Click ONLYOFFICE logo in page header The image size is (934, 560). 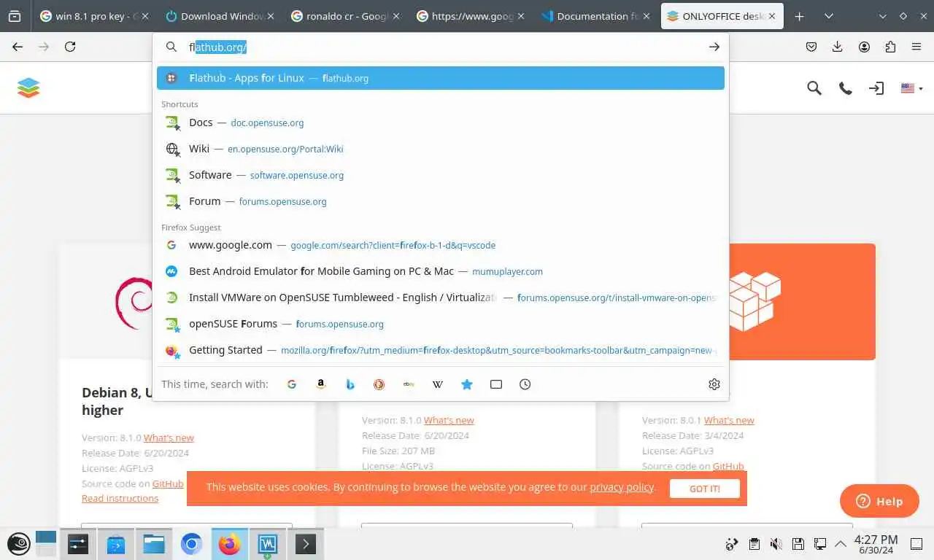(x=28, y=88)
